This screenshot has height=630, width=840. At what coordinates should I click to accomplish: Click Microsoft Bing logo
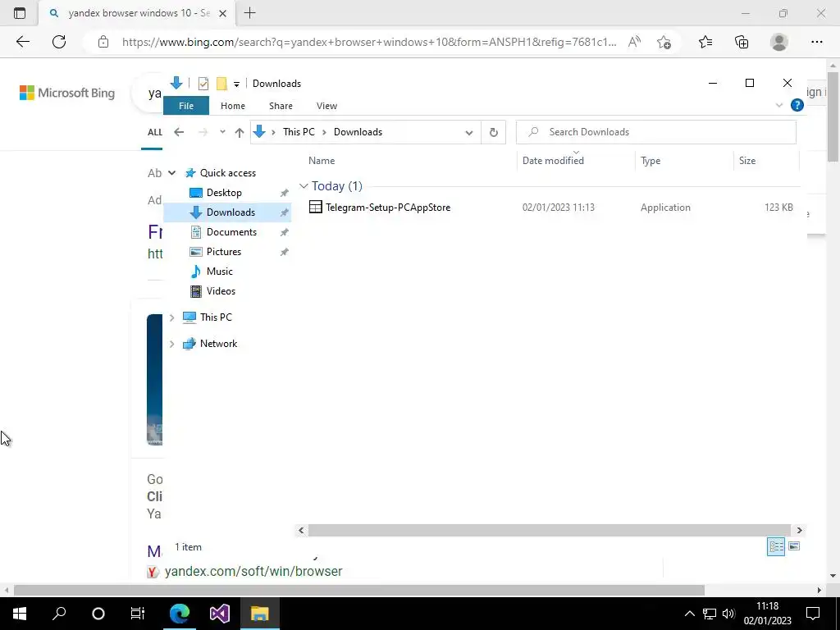pyautogui.click(x=67, y=93)
